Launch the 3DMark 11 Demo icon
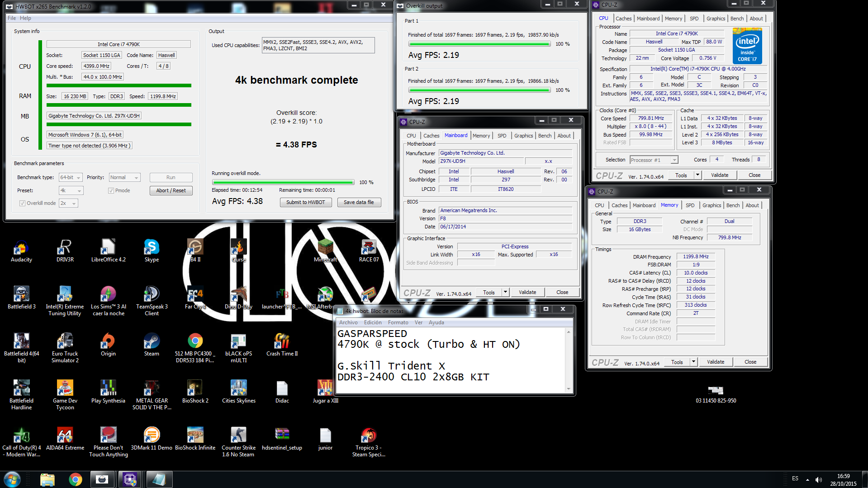The image size is (868, 488). (x=152, y=439)
